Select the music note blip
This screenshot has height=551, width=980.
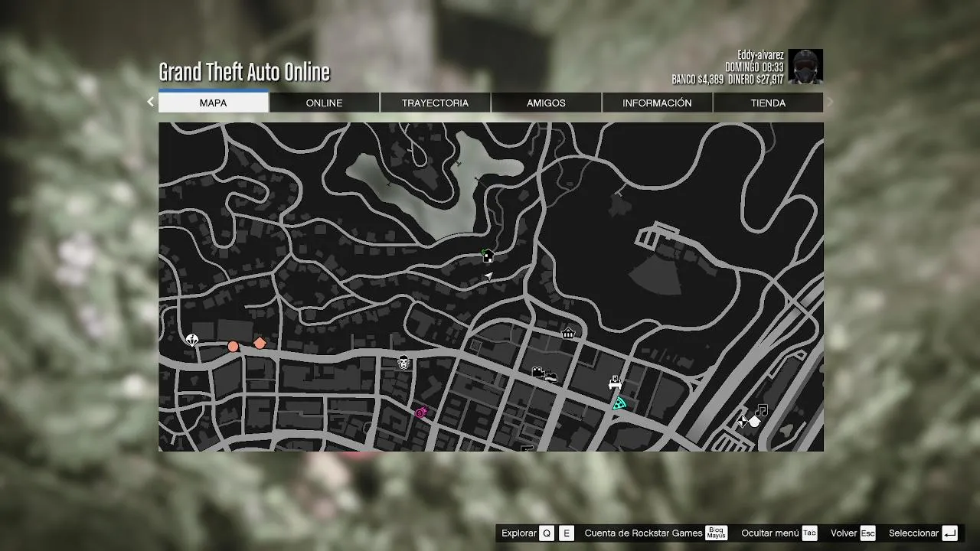point(760,411)
